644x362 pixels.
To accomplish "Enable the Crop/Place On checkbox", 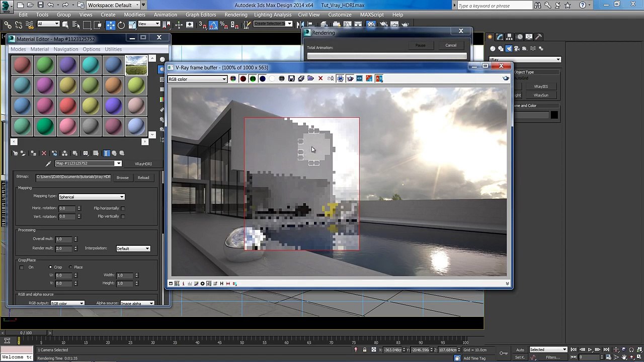I will pyautogui.click(x=22, y=267).
